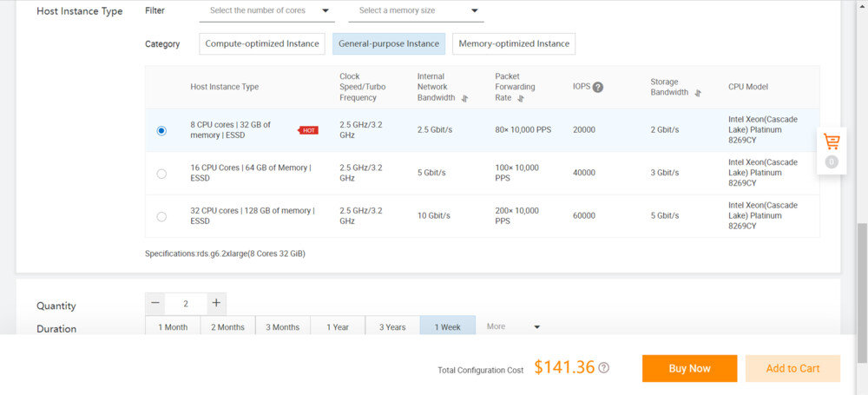868x395 pixels.
Task: Click the quantity input field
Action: [x=187, y=304]
